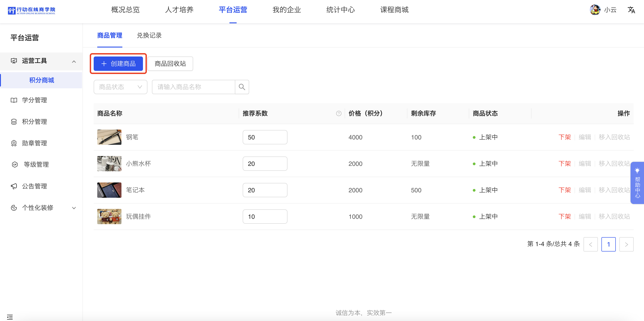Click the 创建商品 button
644x321 pixels.
tap(118, 63)
